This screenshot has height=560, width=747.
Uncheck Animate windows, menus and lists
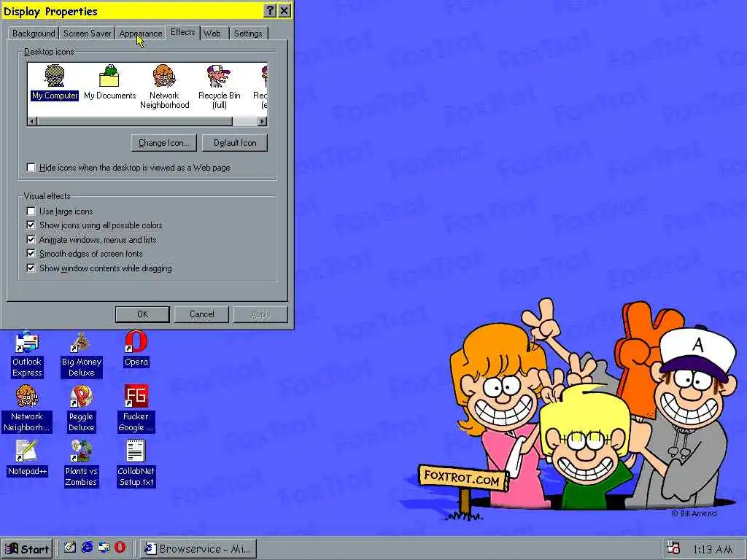[31, 239]
